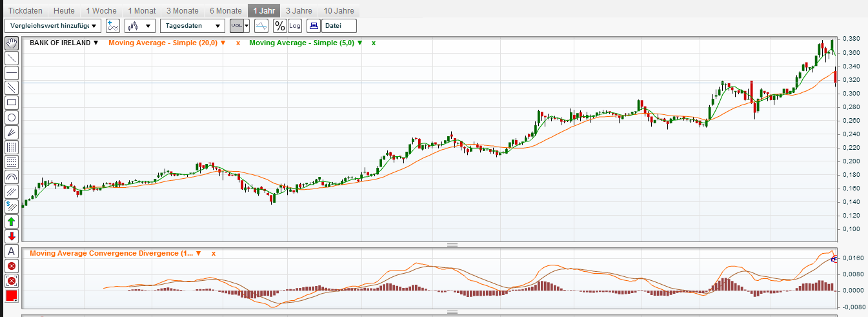The height and width of the screenshot is (317, 868).
Task: Toggle Log scale button
Action: [x=295, y=26]
